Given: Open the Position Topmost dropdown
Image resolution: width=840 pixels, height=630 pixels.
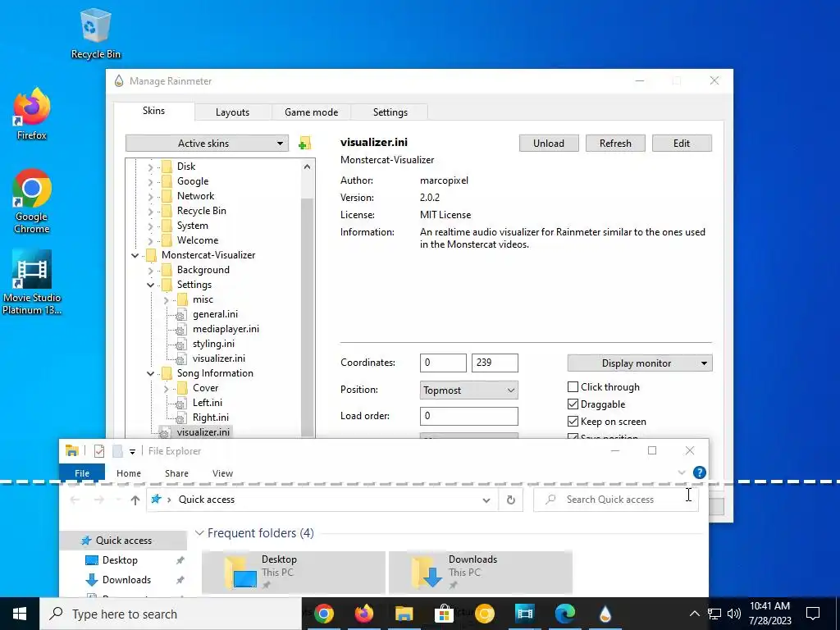Looking at the screenshot, I should [468, 390].
